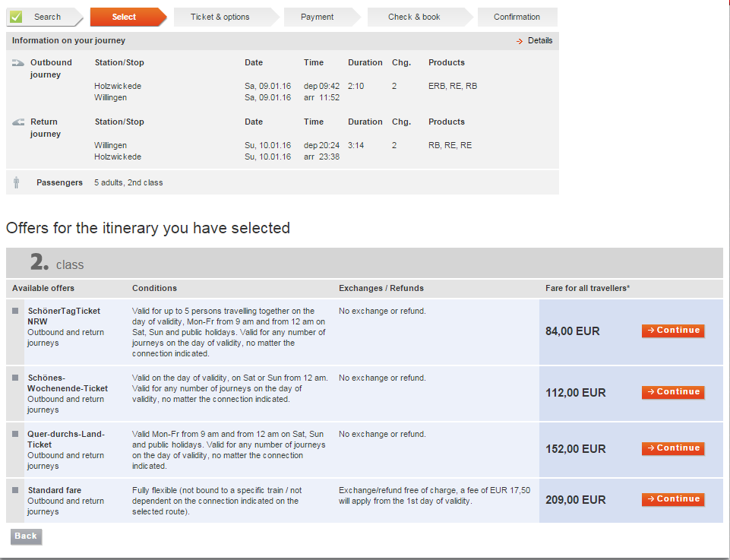Viewport: 730px width, 560px height.
Task: Click the 209,00 EUR fare amount
Action: pyautogui.click(x=576, y=500)
